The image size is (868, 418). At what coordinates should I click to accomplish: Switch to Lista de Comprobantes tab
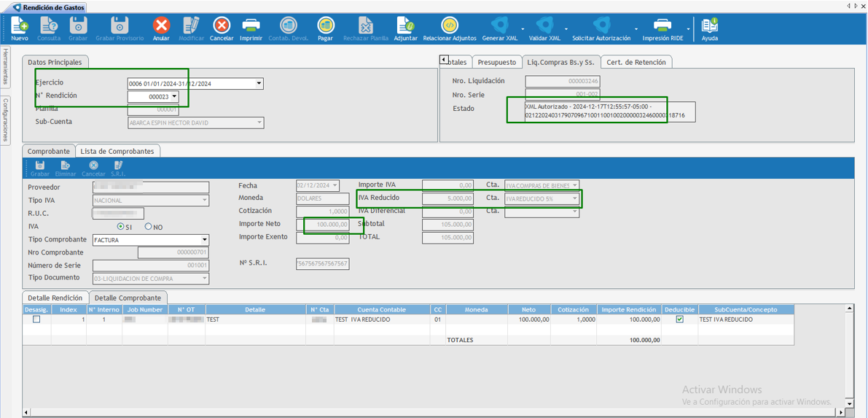117,151
